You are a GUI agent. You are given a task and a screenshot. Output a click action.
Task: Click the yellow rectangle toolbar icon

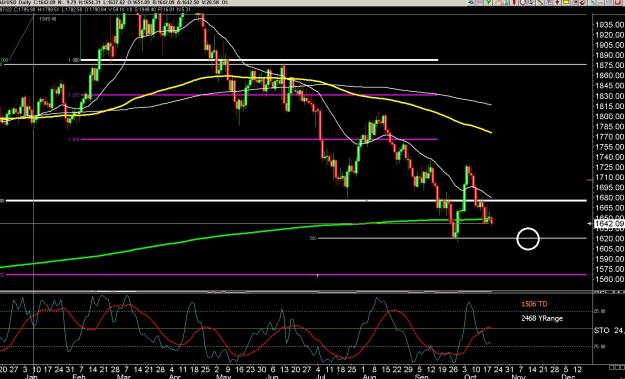566,2
